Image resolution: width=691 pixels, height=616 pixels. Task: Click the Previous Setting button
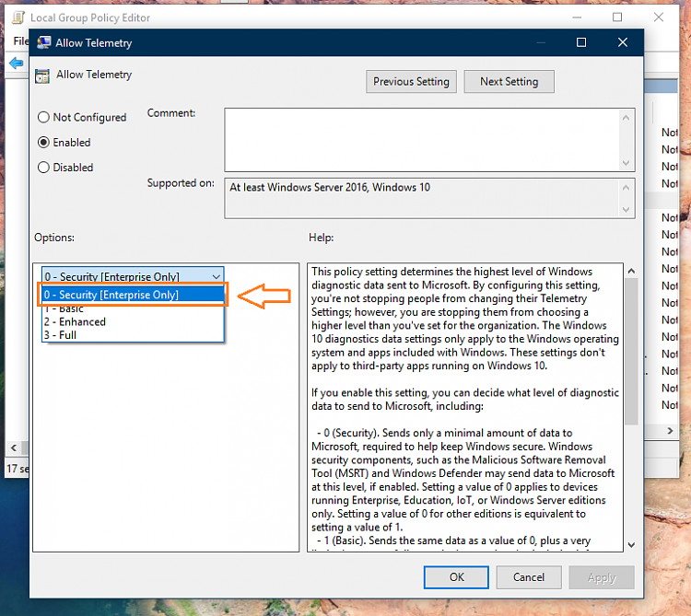tap(411, 81)
